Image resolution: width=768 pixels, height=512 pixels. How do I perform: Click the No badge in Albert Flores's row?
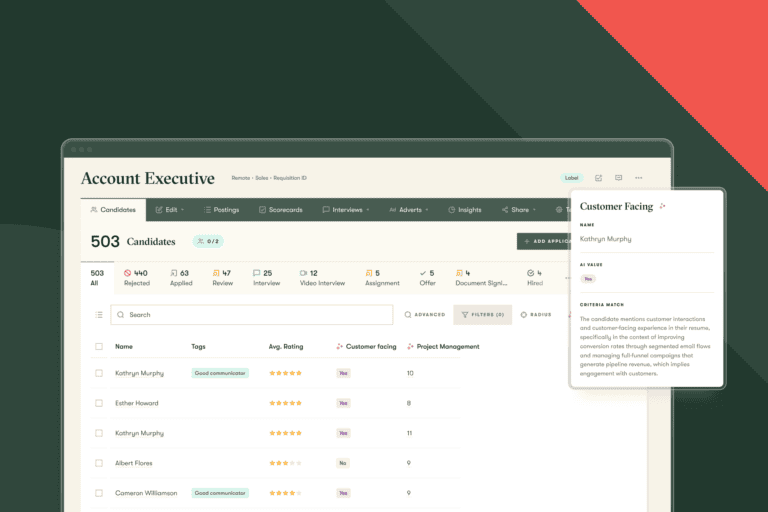pos(343,463)
